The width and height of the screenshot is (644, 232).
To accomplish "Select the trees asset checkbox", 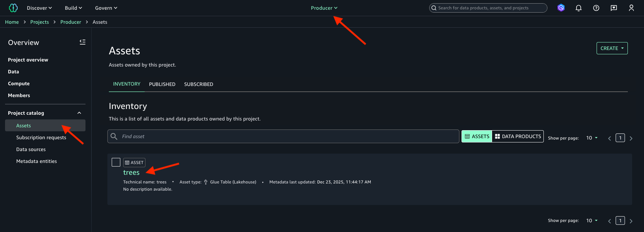I will (116, 162).
